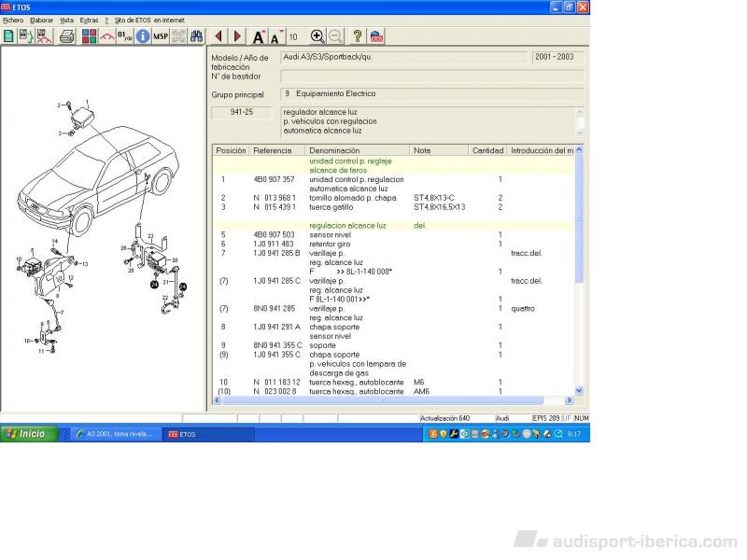The width and height of the screenshot is (747, 560).
Task: Click the ETOS taskbar button
Action: [208, 434]
